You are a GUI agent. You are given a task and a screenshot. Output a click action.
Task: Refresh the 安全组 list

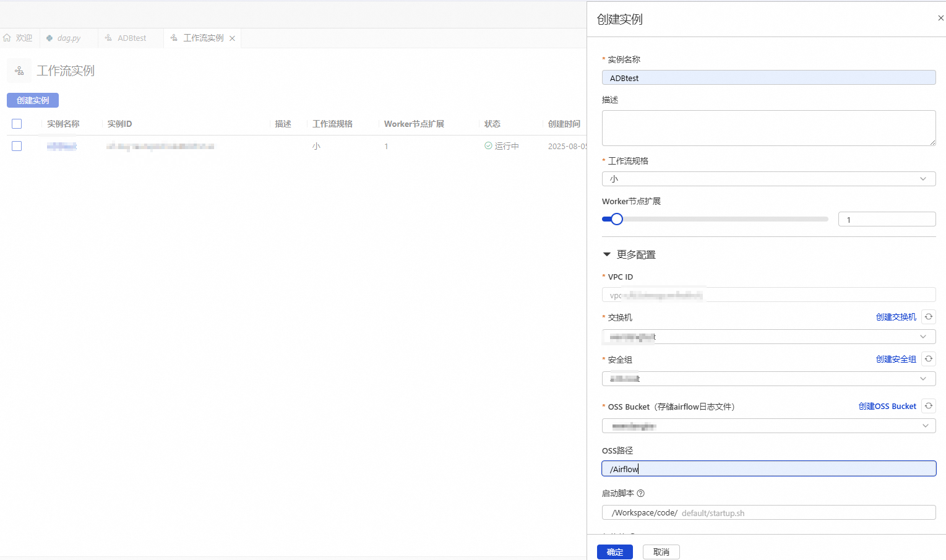[x=929, y=359]
